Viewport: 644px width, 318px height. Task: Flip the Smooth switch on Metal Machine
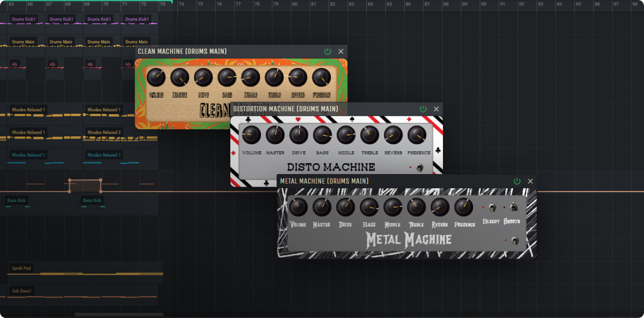point(512,207)
